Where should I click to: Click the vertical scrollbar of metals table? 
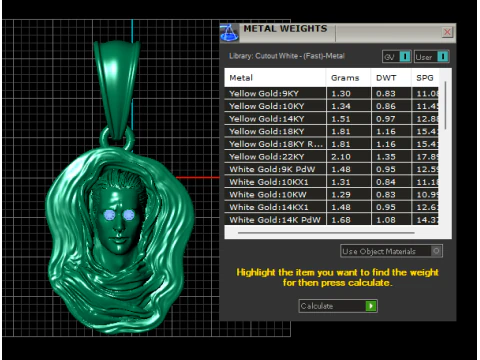point(445,105)
